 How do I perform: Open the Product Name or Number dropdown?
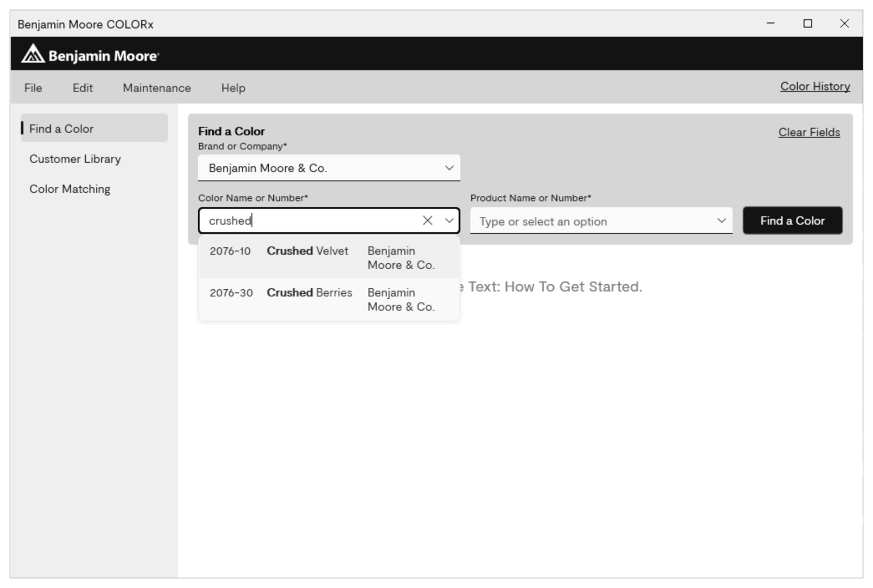(x=721, y=221)
